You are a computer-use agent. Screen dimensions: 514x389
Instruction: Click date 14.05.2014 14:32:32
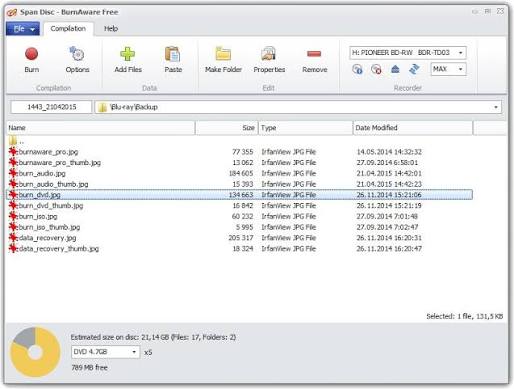point(389,152)
